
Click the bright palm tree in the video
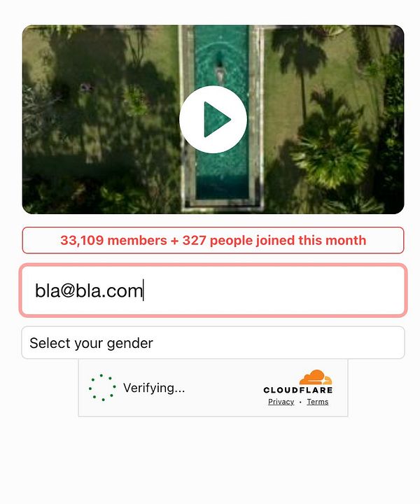(331, 154)
